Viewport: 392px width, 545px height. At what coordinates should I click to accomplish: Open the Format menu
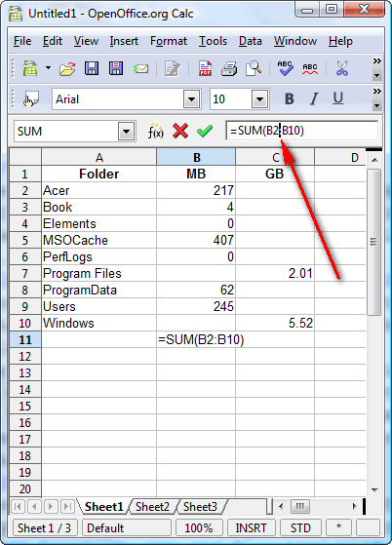169,41
